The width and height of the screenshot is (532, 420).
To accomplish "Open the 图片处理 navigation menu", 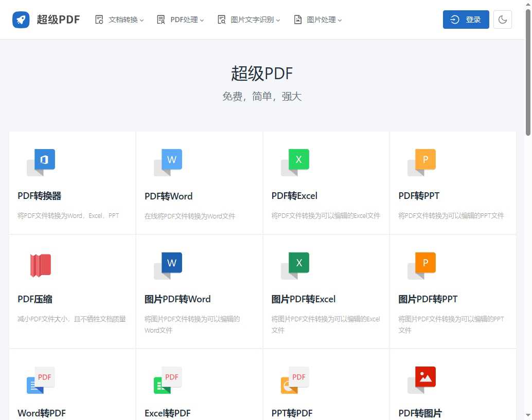I will point(318,20).
